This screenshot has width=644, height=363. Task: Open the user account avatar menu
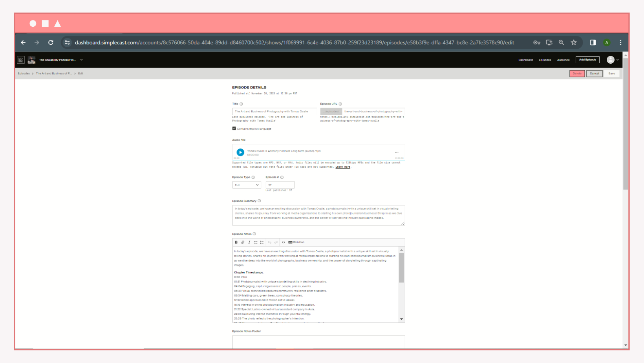point(612,60)
